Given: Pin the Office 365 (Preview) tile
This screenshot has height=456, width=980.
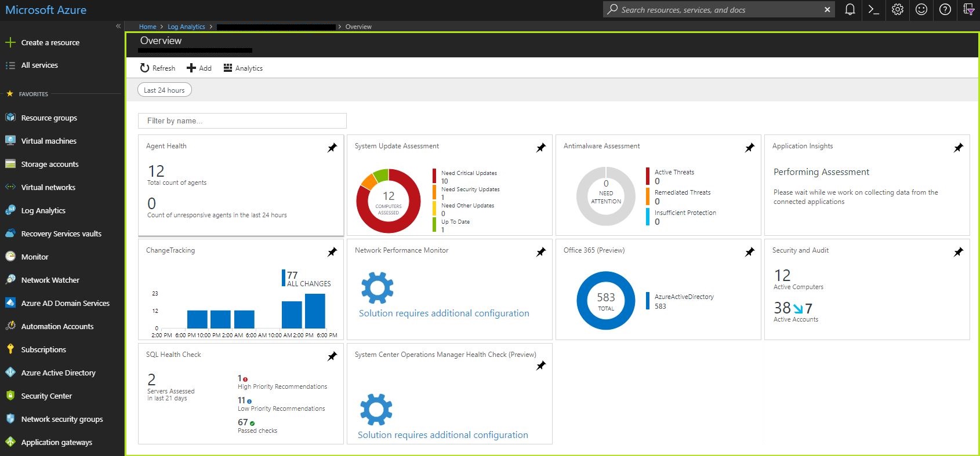Looking at the screenshot, I should point(750,252).
